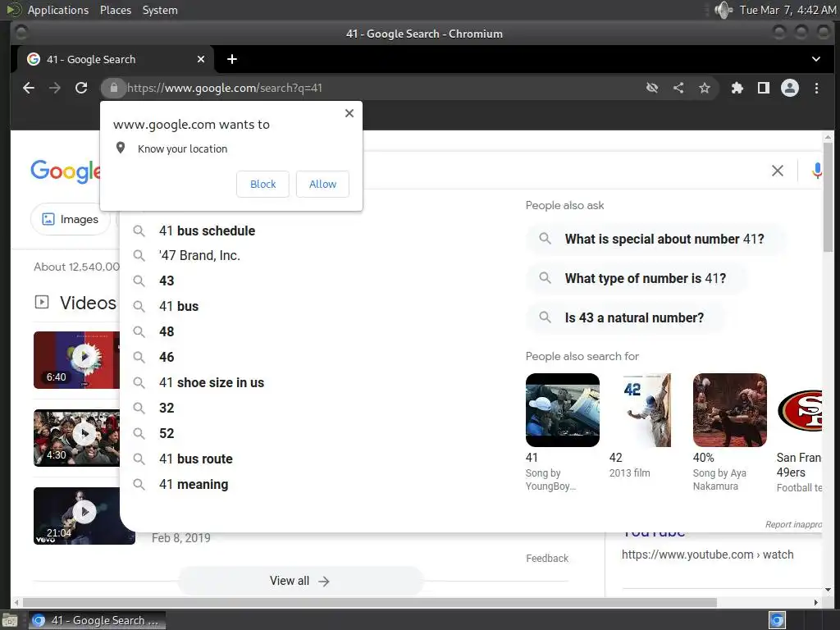Viewport: 840px width, 630px height.
Task: Go back to the previous page
Action: click(x=29, y=88)
